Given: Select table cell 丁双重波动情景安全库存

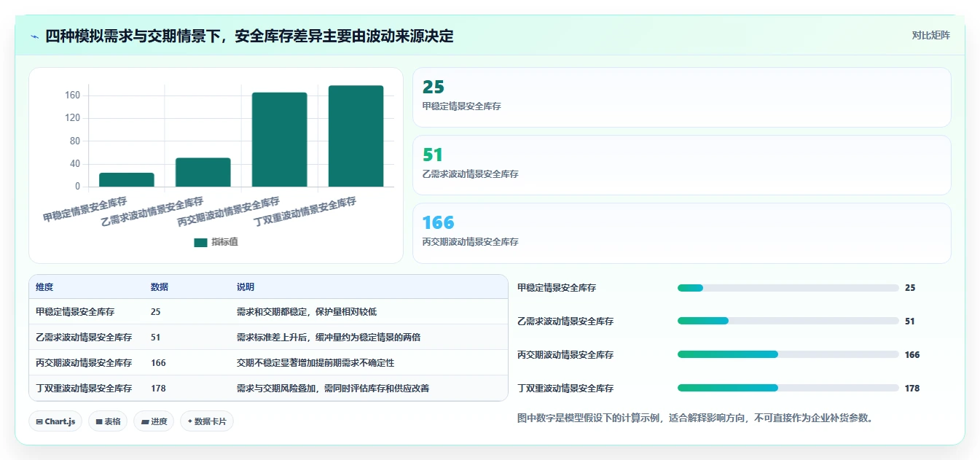Looking at the screenshot, I should (x=84, y=389).
